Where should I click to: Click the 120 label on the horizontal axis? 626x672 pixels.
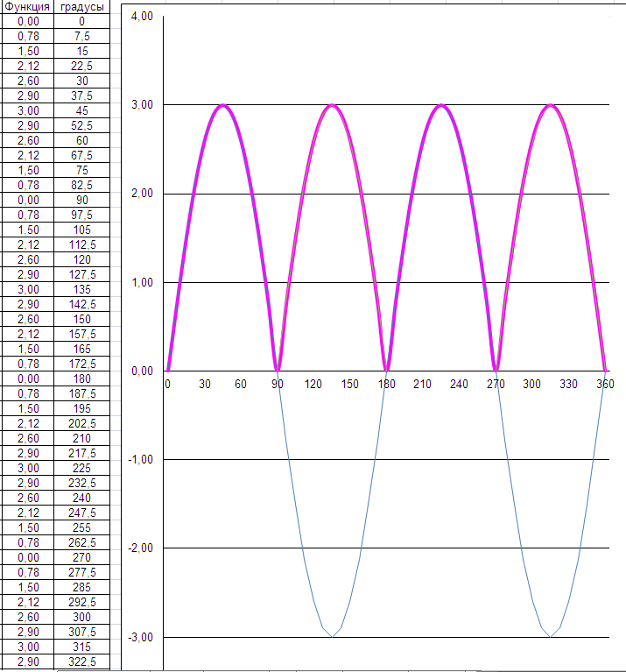313,384
